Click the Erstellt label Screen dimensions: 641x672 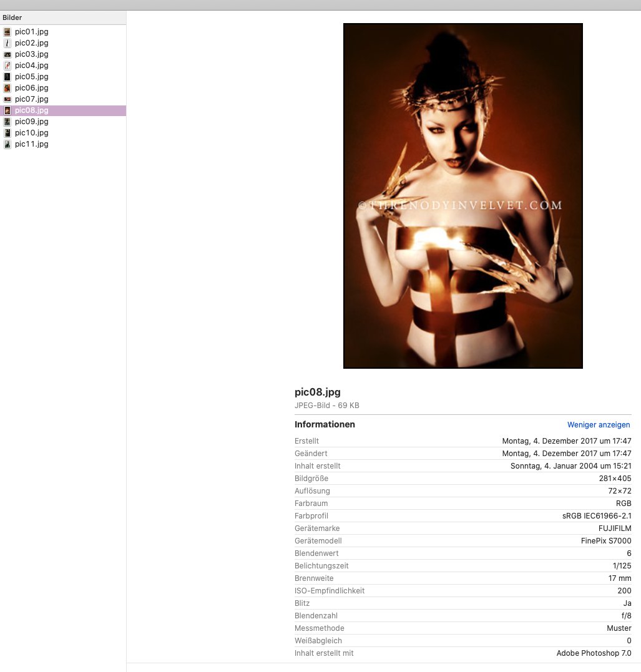tap(306, 441)
